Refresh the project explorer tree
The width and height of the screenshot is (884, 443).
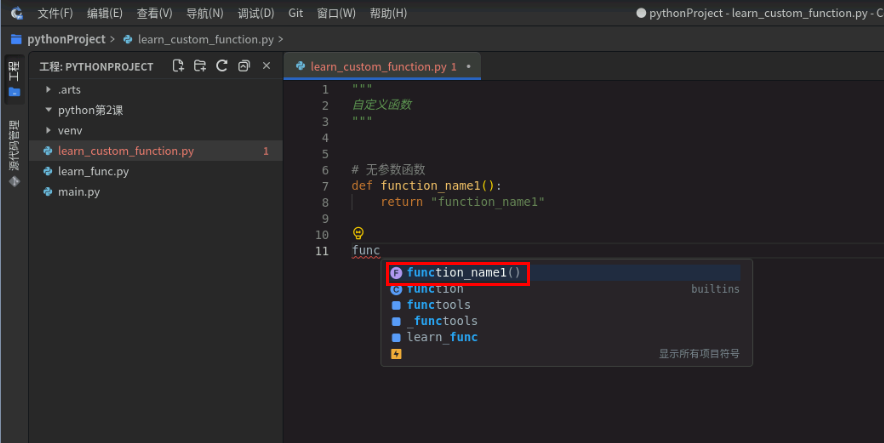pos(222,66)
